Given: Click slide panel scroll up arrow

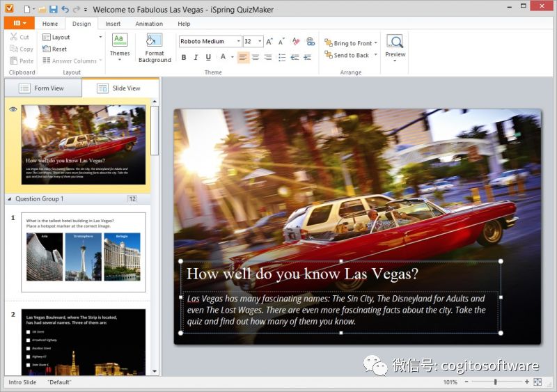Looking at the screenshot, I should coord(155,102).
